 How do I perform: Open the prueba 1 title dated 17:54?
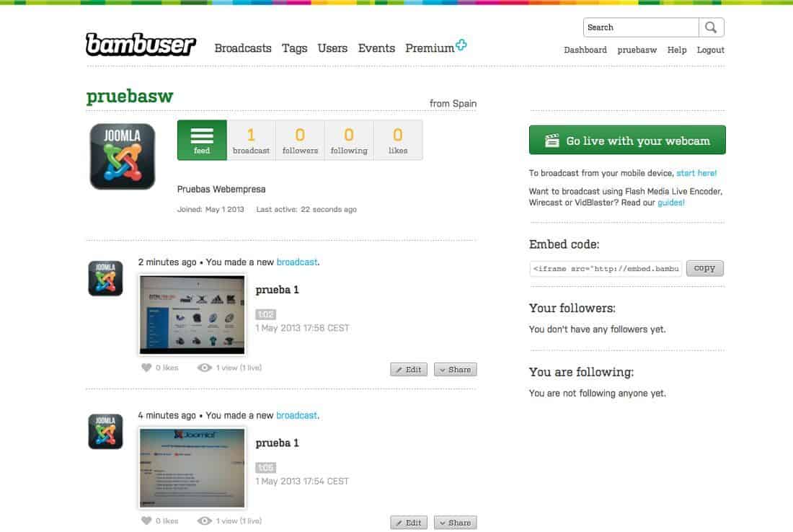(277, 443)
